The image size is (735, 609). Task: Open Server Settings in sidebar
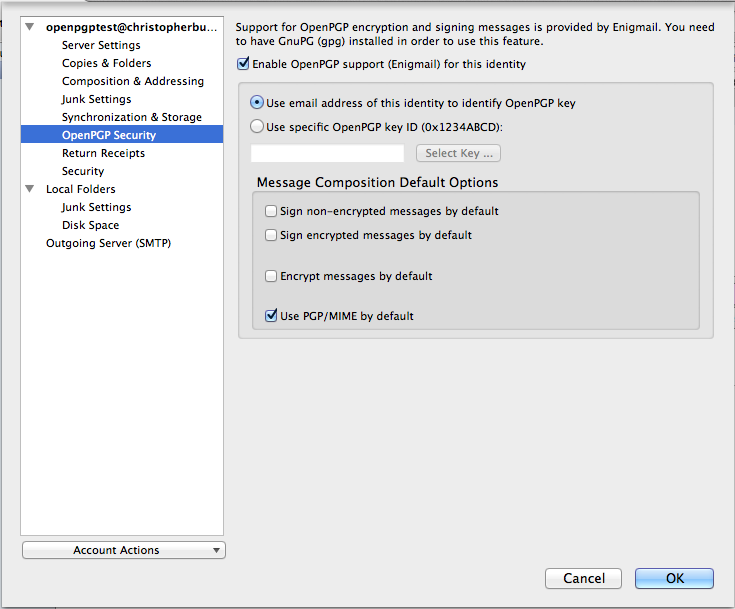tap(101, 45)
